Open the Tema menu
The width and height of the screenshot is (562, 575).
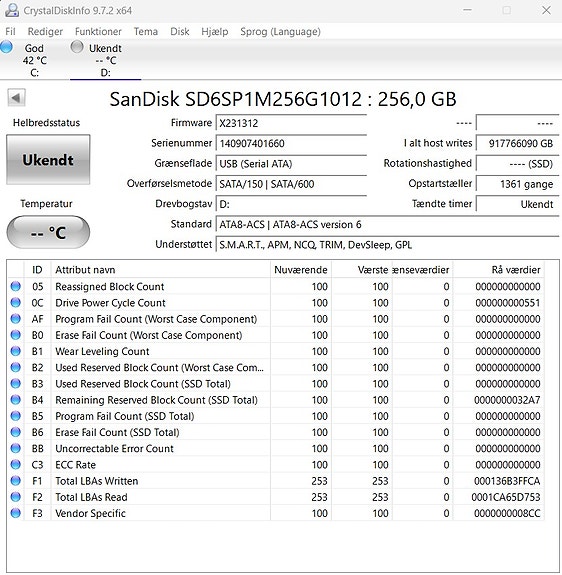[x=146, y=32]
